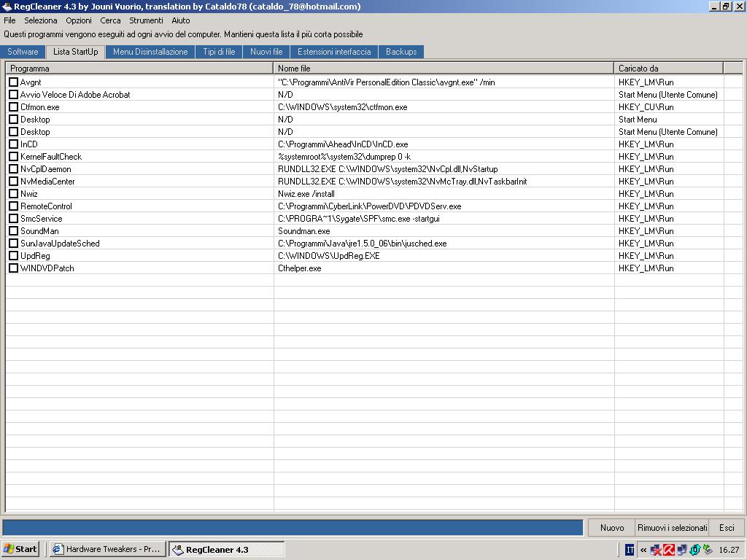Sort by the Caricato da column header
747x560 pixels.
tap(668, 68)
